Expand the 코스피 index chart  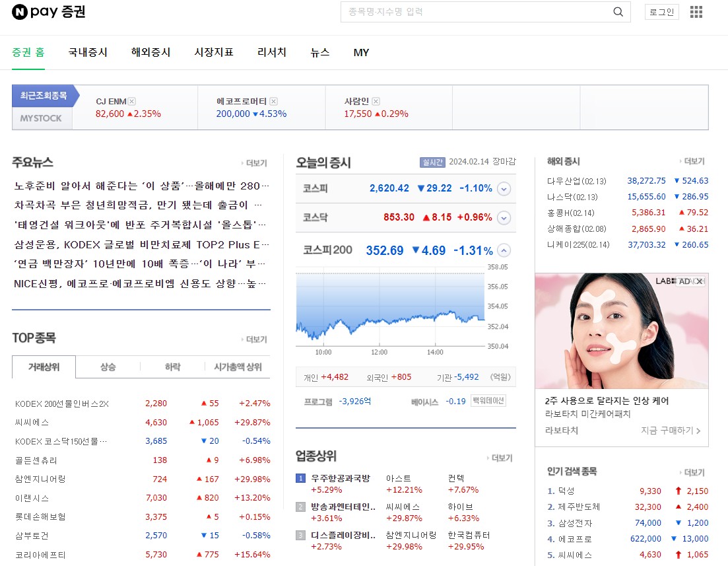[x=504, y=189]
